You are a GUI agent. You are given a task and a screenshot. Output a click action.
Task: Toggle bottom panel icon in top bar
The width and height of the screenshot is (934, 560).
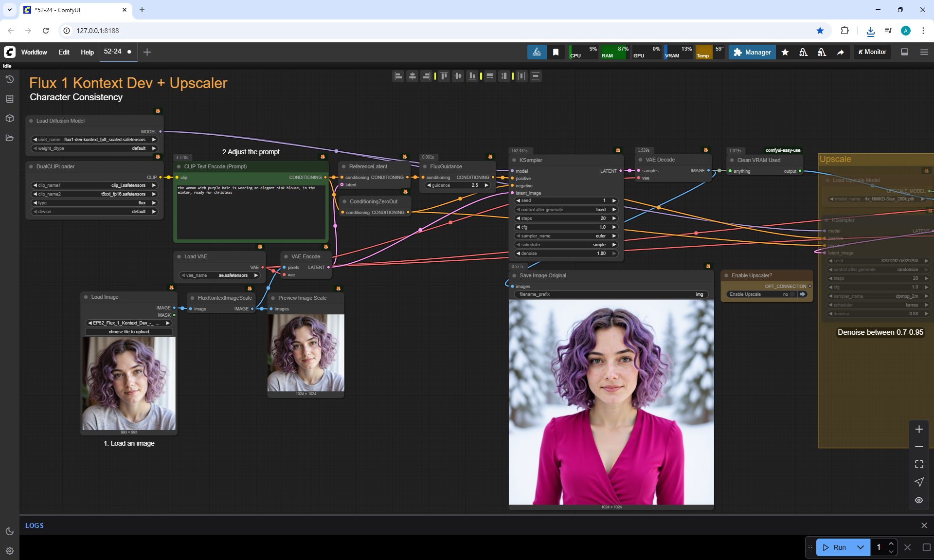tap(904, 52)
